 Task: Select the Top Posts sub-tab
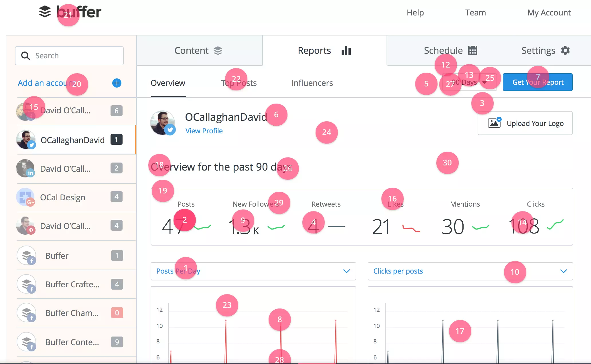pyautogui.click(x=239, y=83)
